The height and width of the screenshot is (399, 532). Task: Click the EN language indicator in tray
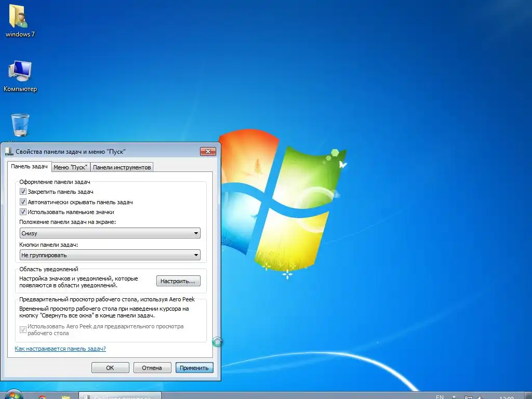[440, 397]
